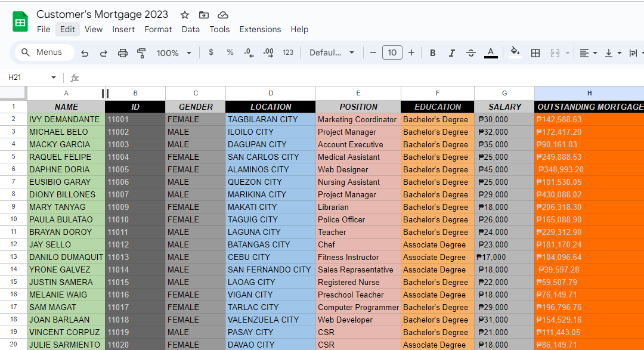Open the Tools menu
This screenshot has width=644, height=350.
click(219, 30)
